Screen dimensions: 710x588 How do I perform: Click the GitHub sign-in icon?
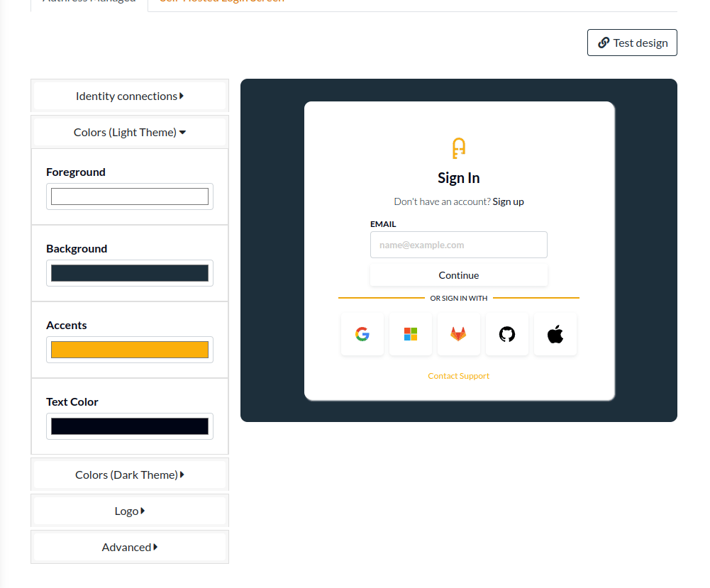pyautogui.click(x=507, y=334)
